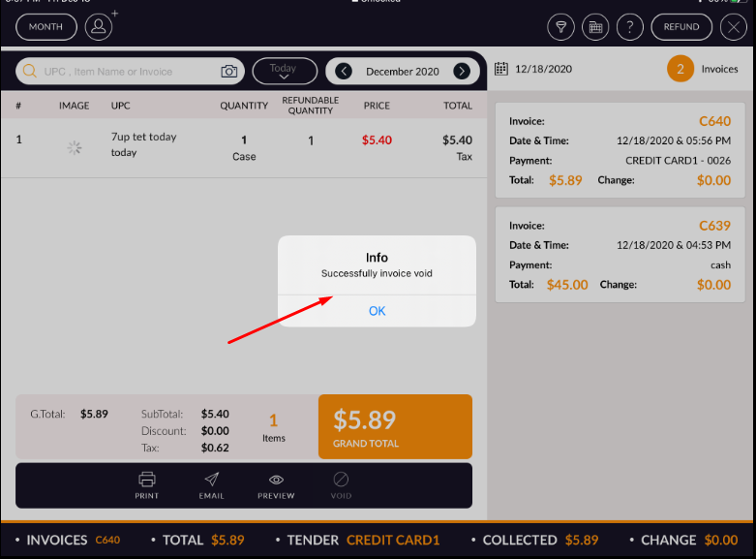Screen dimensions: 756x559
Task: Type in the UPC or Invoice search field
Action: pyautogui.click(x=126, y=72)
